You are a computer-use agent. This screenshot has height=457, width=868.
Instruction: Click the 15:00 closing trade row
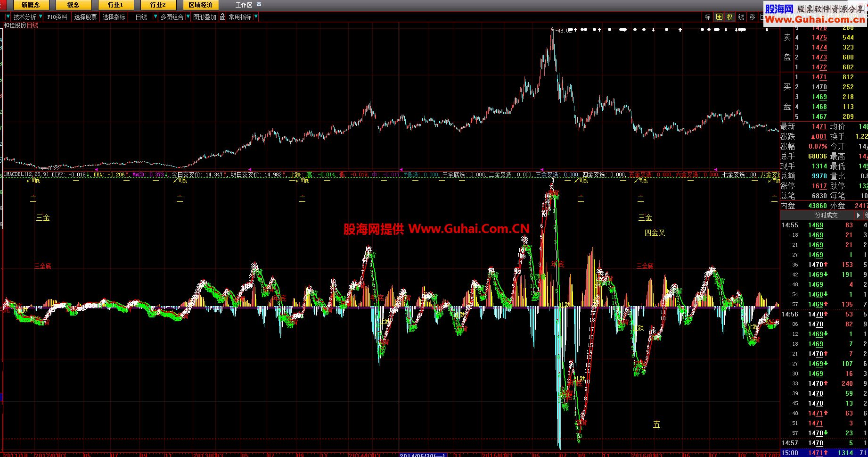(824, 453)
